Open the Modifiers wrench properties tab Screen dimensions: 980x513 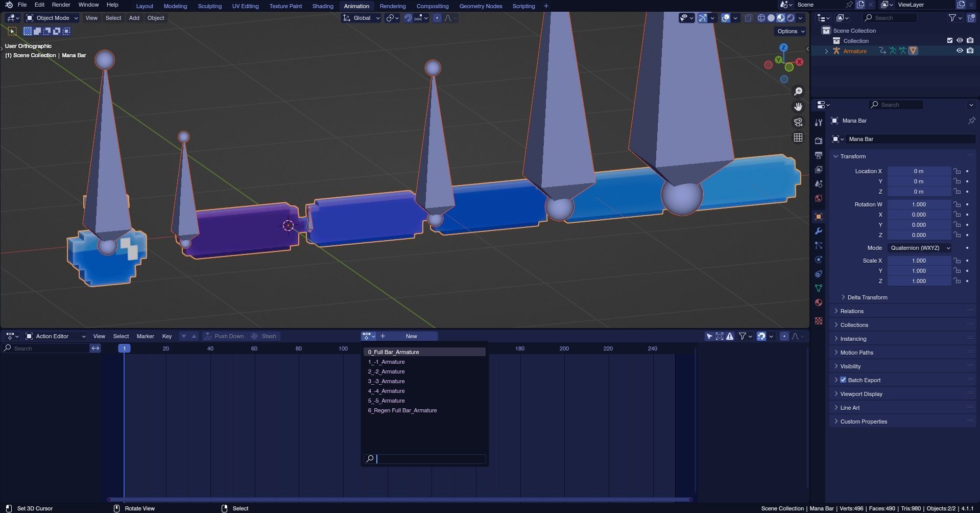819,231
